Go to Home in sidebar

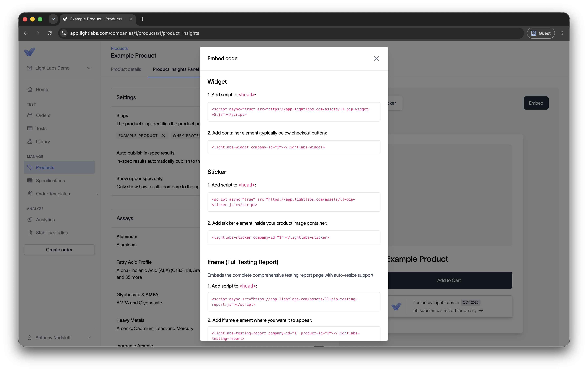pos(59,89)
